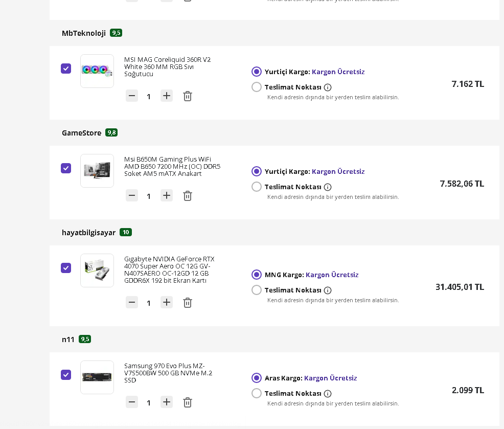Toggle the Samsung 970 Evo Plus checkbox
This screenshot has height=429, width=504.
(66, 375)
